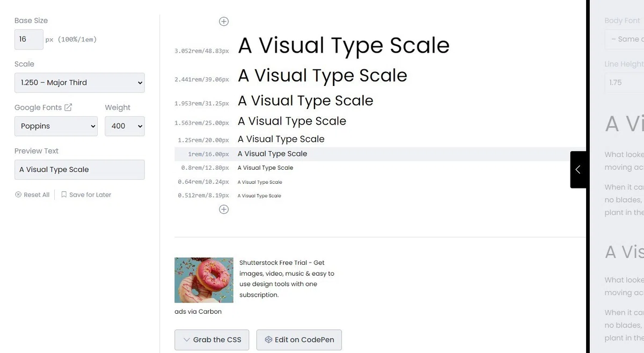
Task: Click the bottom plus circle icon
Action: 224,210
